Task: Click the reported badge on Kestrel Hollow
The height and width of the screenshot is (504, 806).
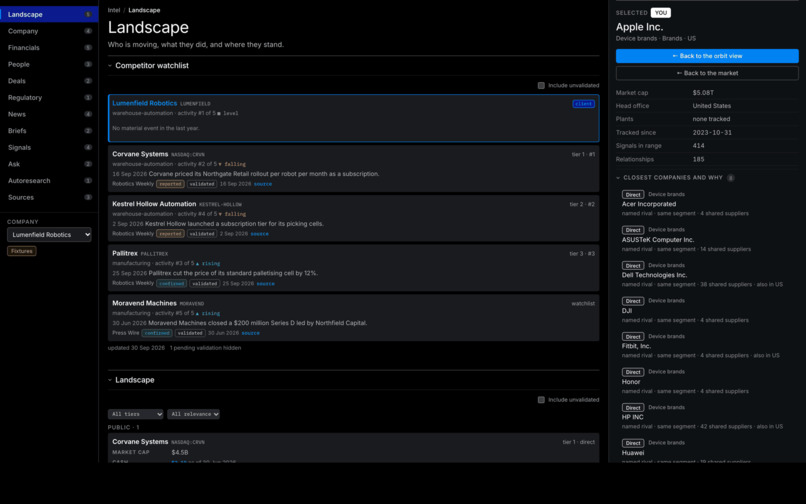Action: coord(170,233)
